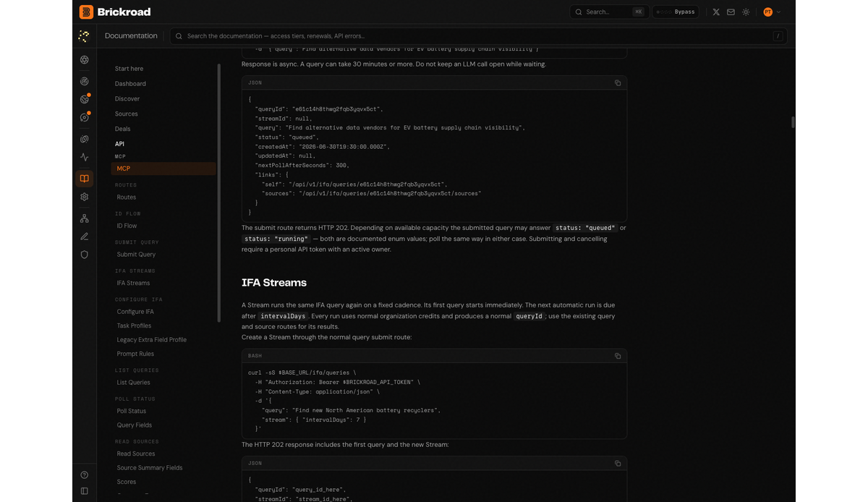Open the shield icon in left rail
This screenshot has width=868, height=502.
pyautogui.click(x=85, y=255)
